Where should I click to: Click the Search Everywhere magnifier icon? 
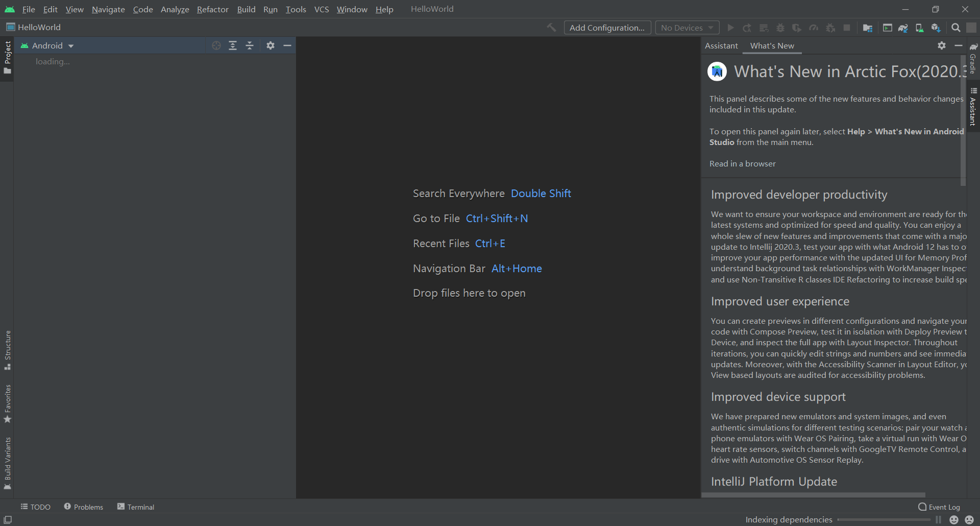(956, 28)
